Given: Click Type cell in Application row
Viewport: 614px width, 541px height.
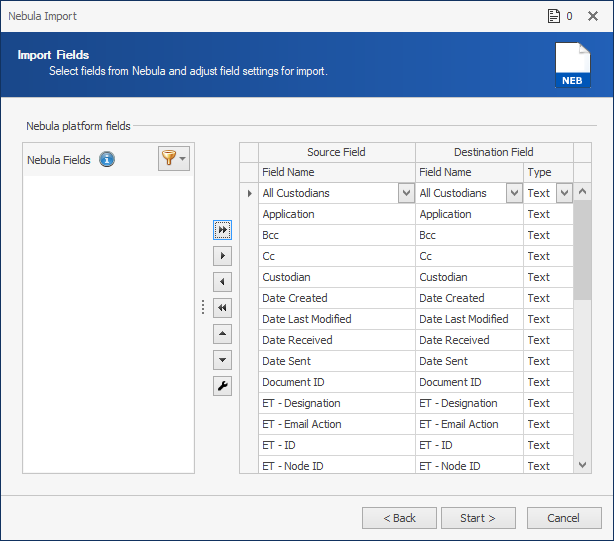Looking at the screenshot, I should [x=548, y=214].
